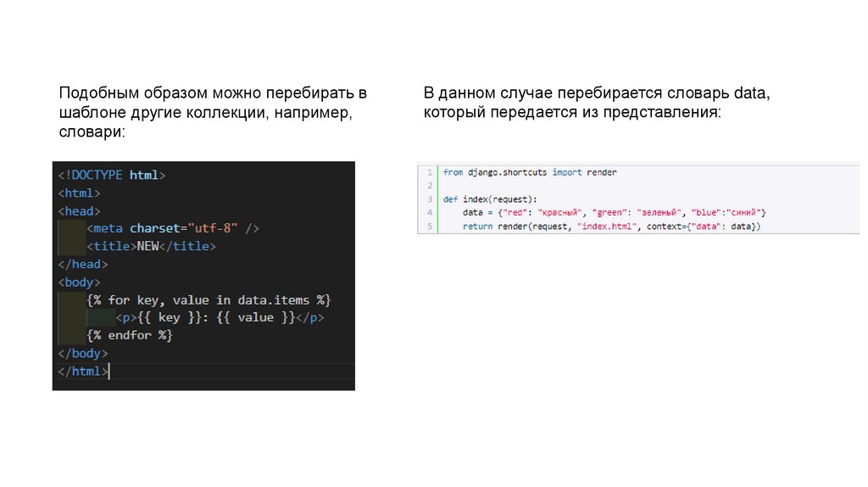Click the opening '<html>' tag line
The width and height of the screenshot is (868, 487).
79,193
